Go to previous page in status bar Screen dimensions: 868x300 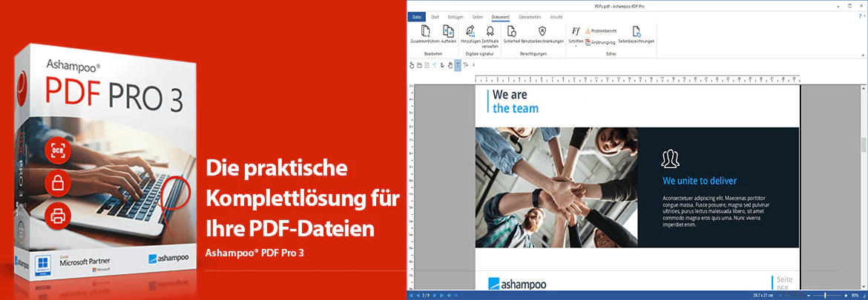point(418,295)
